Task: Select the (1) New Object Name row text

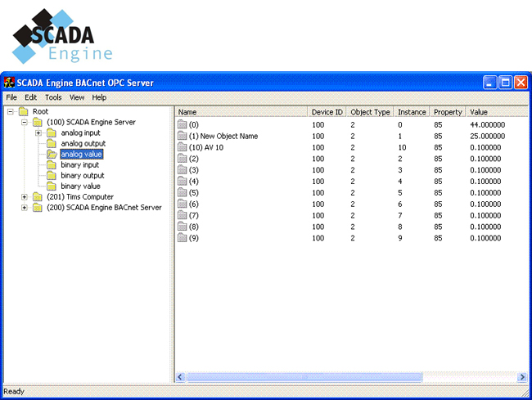Action: tap(223, 136)
